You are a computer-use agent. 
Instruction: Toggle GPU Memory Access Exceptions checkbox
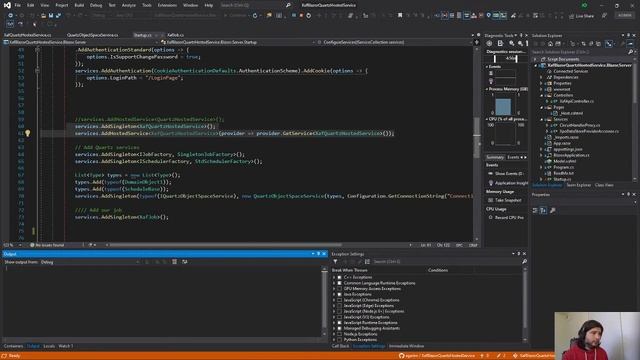pyautogui.click(x=340, y=289)
